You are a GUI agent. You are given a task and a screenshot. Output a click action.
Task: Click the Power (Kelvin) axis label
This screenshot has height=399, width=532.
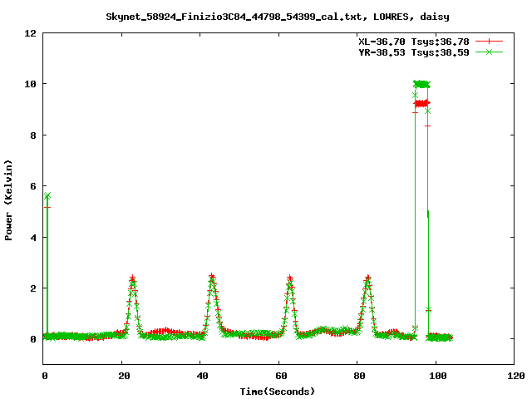pyautogui.click(x=8, y=200)
